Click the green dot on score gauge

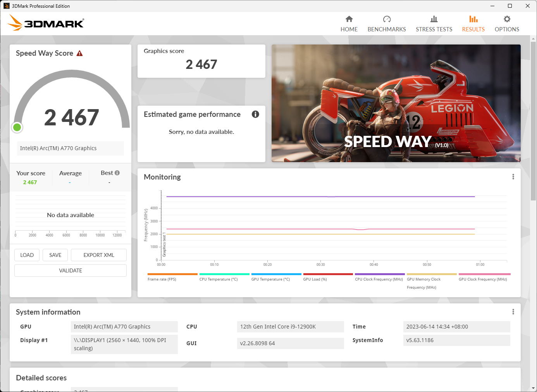(17, 127)
